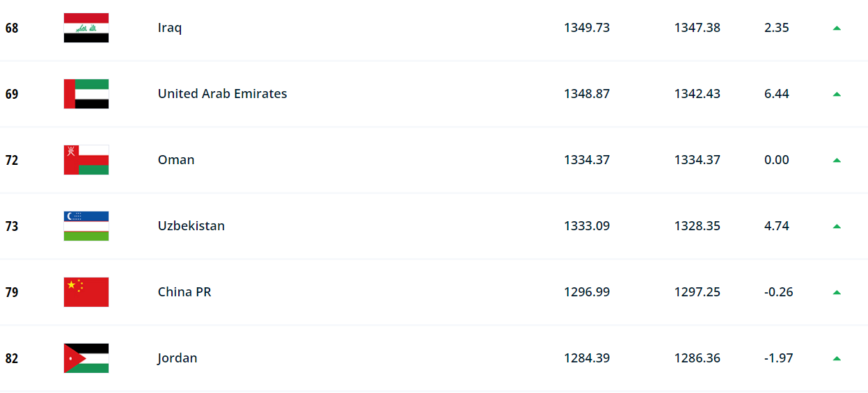Click the Uzbekistan flag icon
The height and width of the screenshot is (393, 868).
pyautogui.click(x=86, y=226)
